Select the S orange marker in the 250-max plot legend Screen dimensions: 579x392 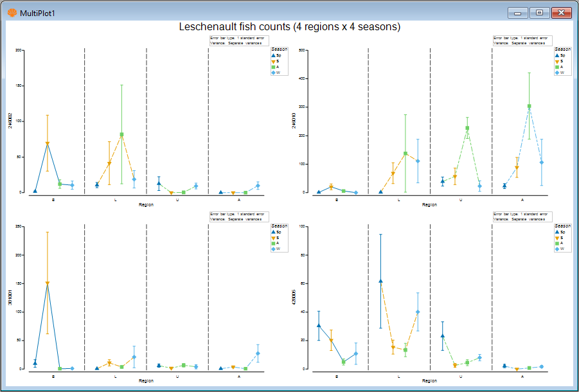tap(274, 238)
